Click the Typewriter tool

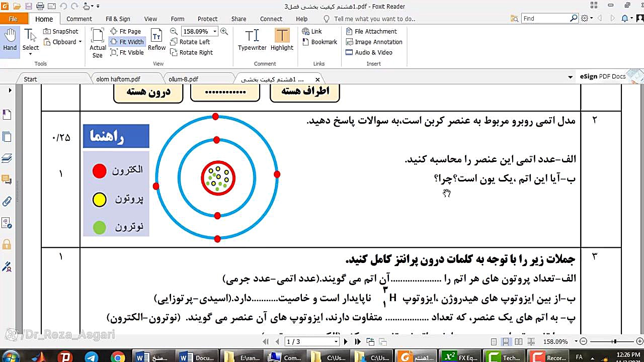tap(252, 40)
